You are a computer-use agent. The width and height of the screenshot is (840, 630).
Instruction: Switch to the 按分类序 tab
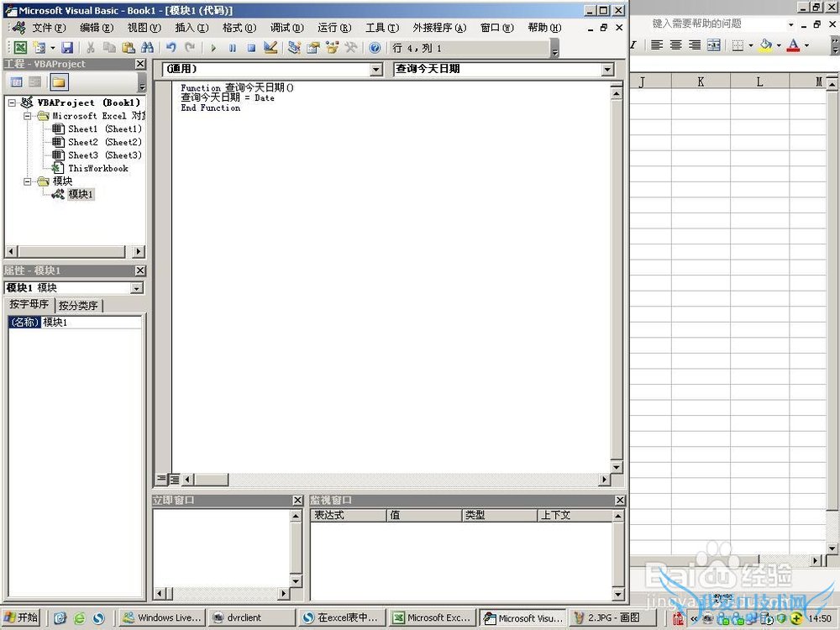click(x=78, y=306)
